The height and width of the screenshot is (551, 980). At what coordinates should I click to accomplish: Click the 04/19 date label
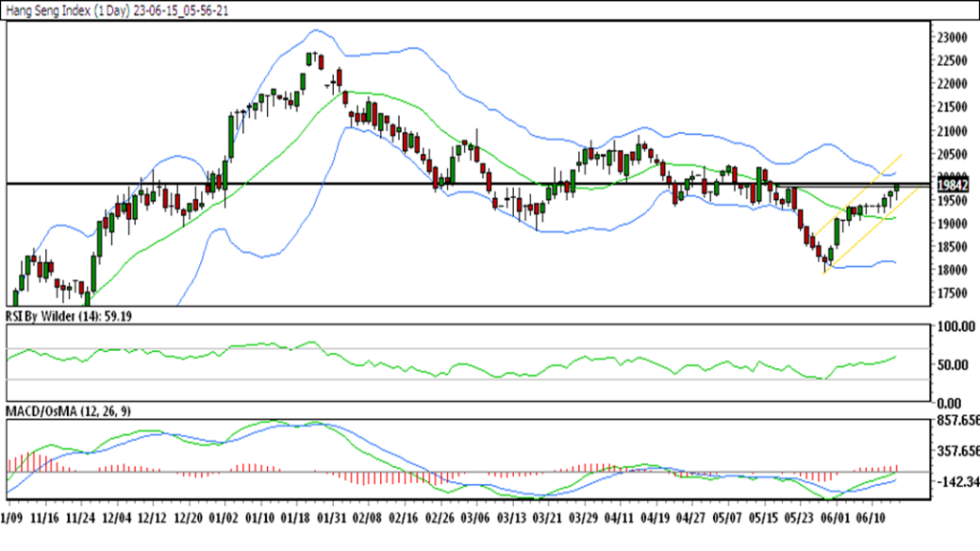(x=656, y=518)
